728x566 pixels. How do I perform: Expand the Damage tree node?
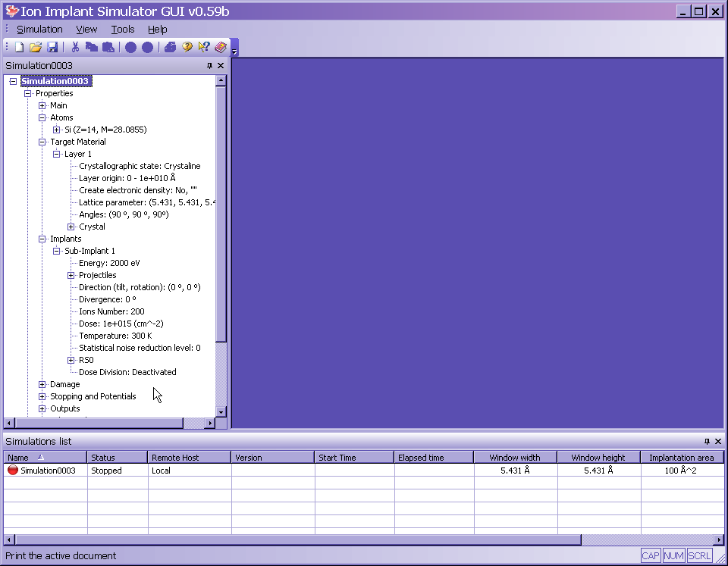[x=42, y=384]
